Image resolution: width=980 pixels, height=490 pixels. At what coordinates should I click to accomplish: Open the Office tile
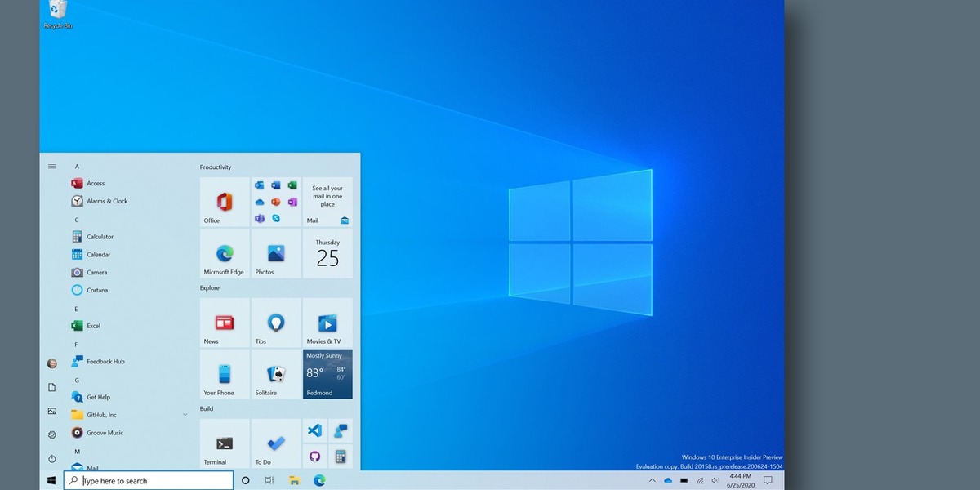[x=223, y=203]
